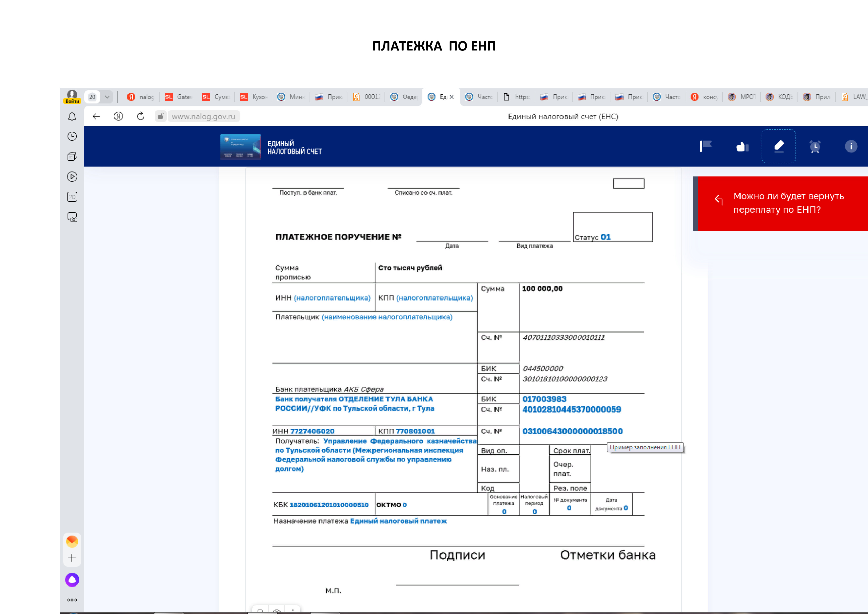Switch to the консу tab
Screen dimensions: 868x614
(705, 97)
